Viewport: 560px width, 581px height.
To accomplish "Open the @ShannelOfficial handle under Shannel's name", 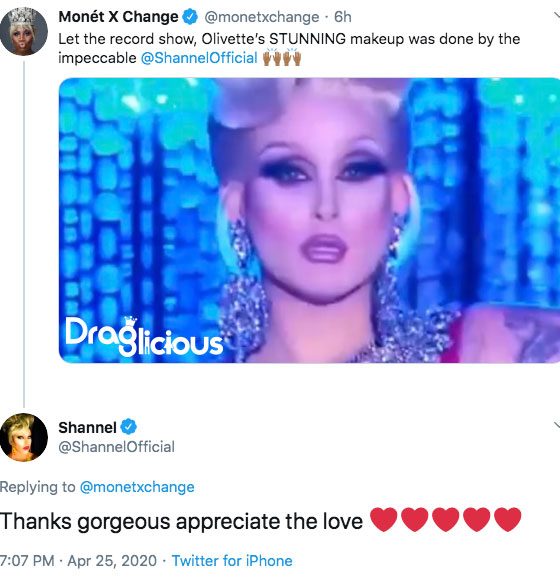I will click(x=116, y=447).
